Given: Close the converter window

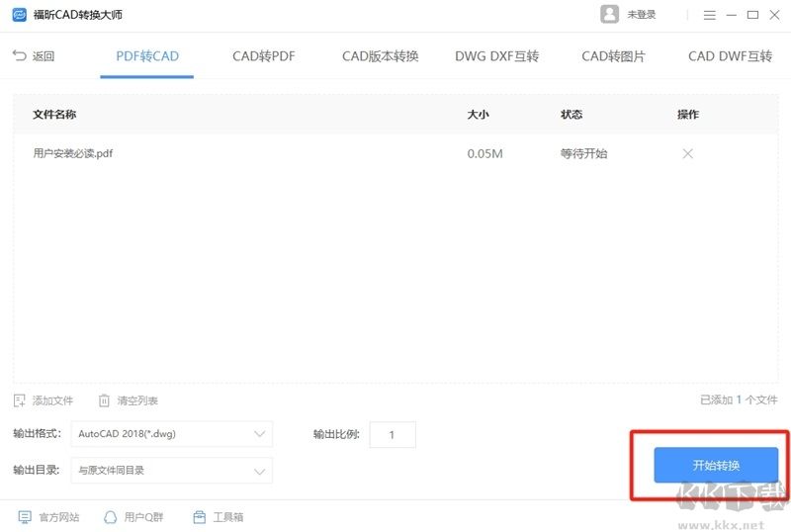Looking at the screenshot, I should pos(774,15).
